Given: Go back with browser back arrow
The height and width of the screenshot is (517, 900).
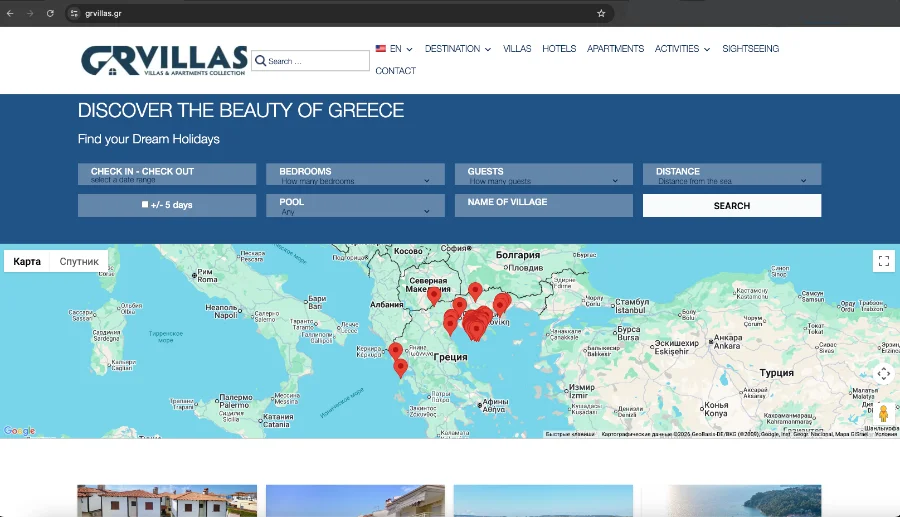Looking at the screenshot, I should point(10,13).
